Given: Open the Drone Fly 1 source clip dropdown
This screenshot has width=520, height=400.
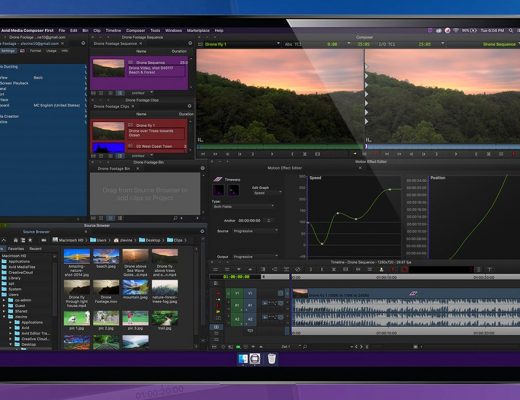Looking at the screenshot, I should tap(278, 44).
